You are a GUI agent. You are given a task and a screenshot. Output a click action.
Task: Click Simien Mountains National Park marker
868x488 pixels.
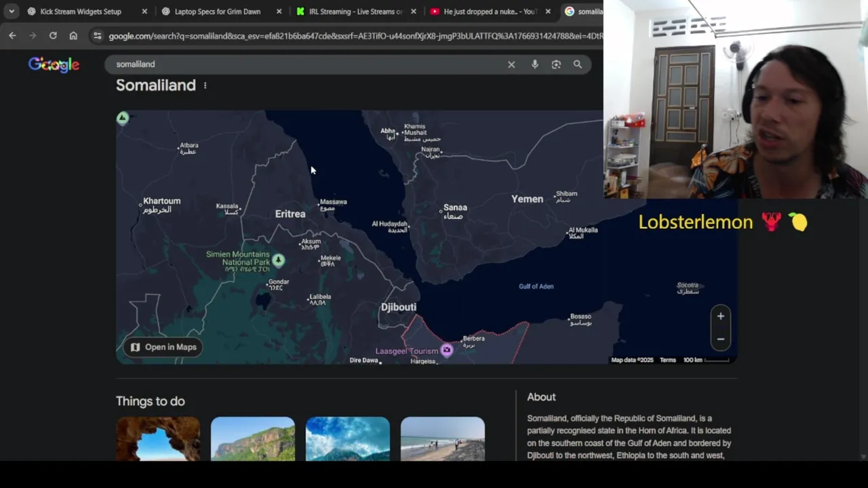[x=278, y=260]
